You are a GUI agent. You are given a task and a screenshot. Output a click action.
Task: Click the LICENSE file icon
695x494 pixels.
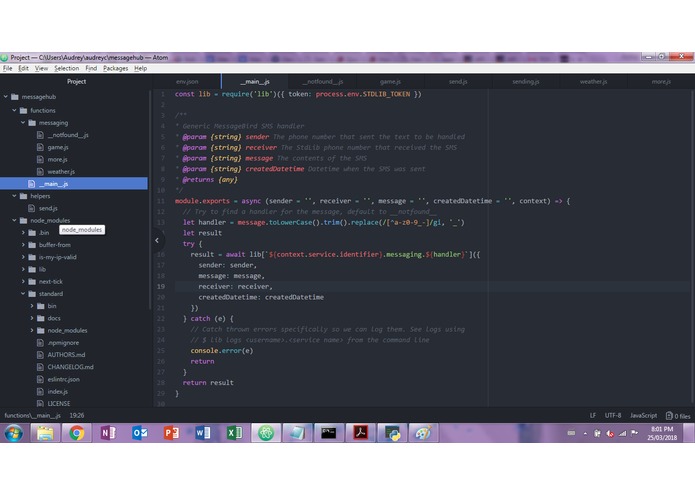[x=40, y=404]
